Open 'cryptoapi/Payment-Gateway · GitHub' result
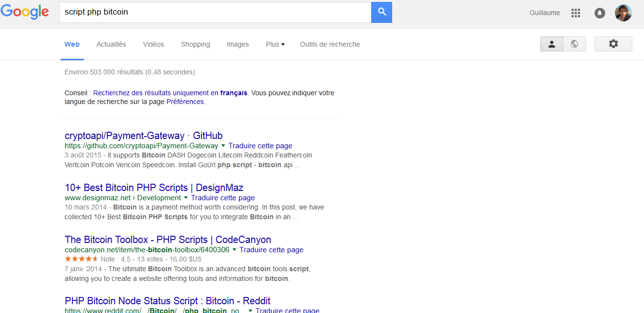Image resolution: width=644 pixels, height=313 pixels. [x=144, y=136]
